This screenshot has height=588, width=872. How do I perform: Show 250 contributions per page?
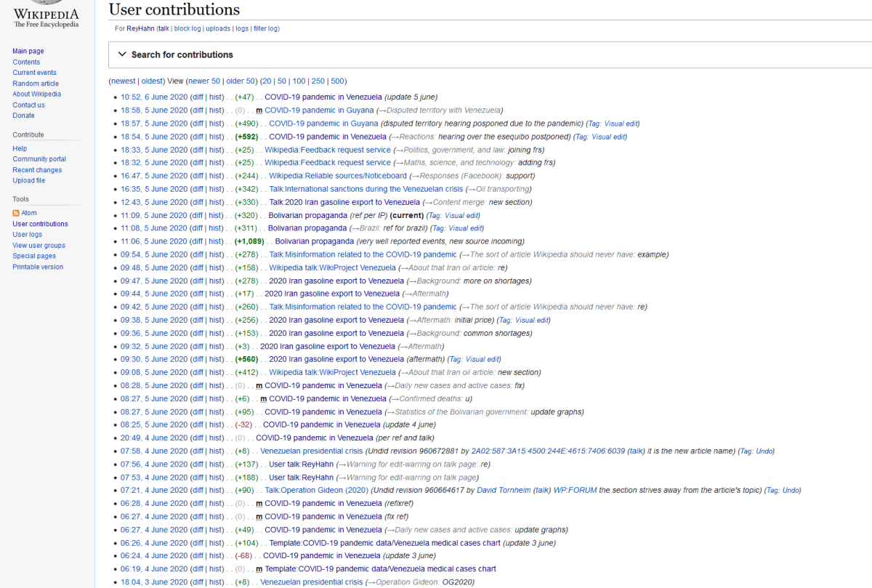tap(318, 81)
